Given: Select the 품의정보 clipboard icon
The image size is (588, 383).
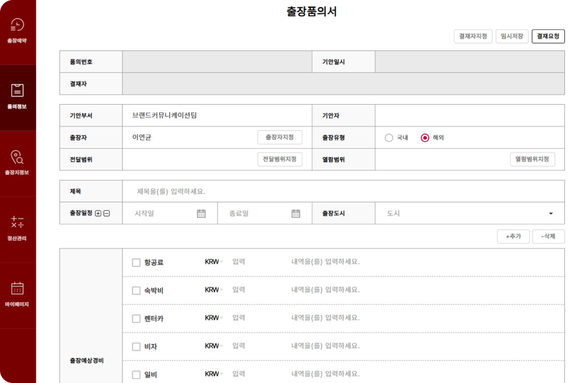Looking at the screenshot, I should pos(17,91).
